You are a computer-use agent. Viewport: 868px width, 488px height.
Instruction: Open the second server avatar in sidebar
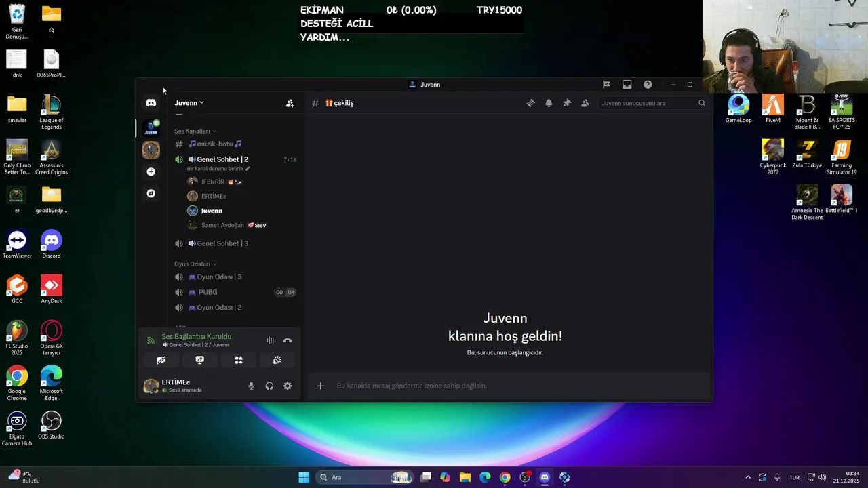click(151, 150)
